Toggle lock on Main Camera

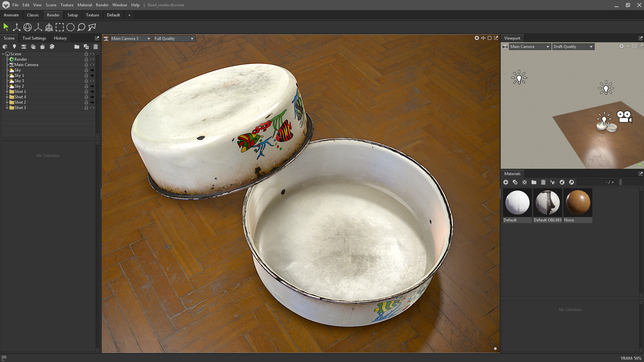pyautogui.click(x=86, y=65)
